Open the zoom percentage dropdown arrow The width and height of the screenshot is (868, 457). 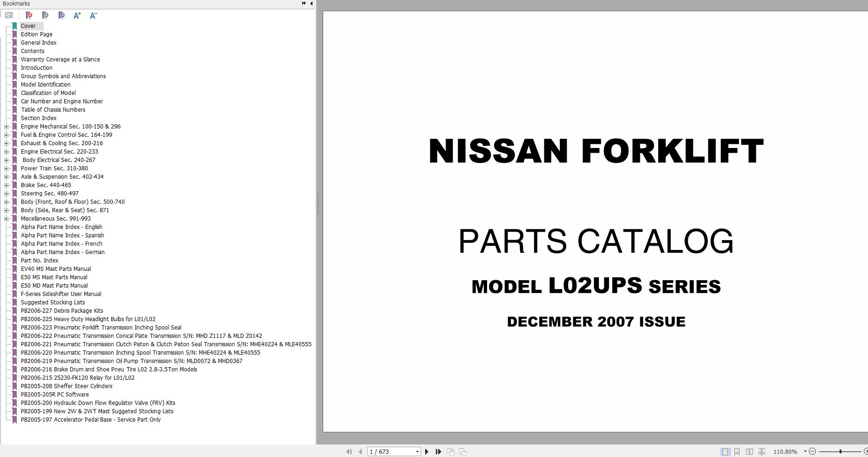pyautogui.click(x=805, y=451)
